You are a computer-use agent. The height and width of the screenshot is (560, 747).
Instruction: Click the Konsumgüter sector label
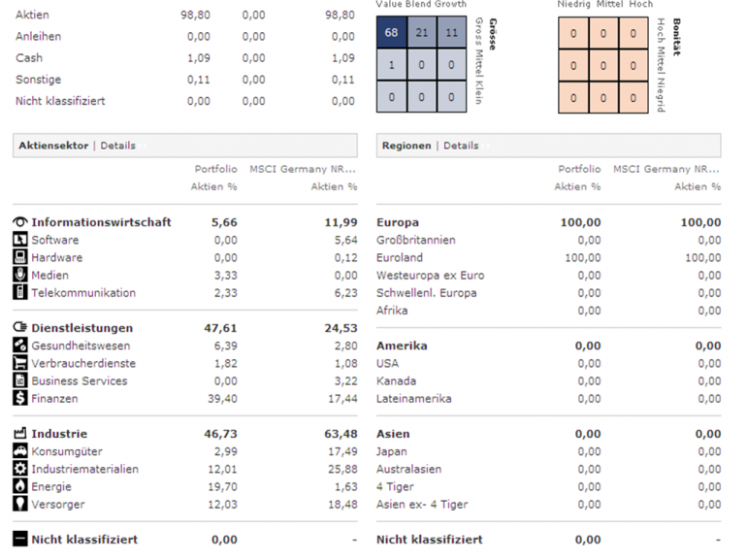point(67,451)
